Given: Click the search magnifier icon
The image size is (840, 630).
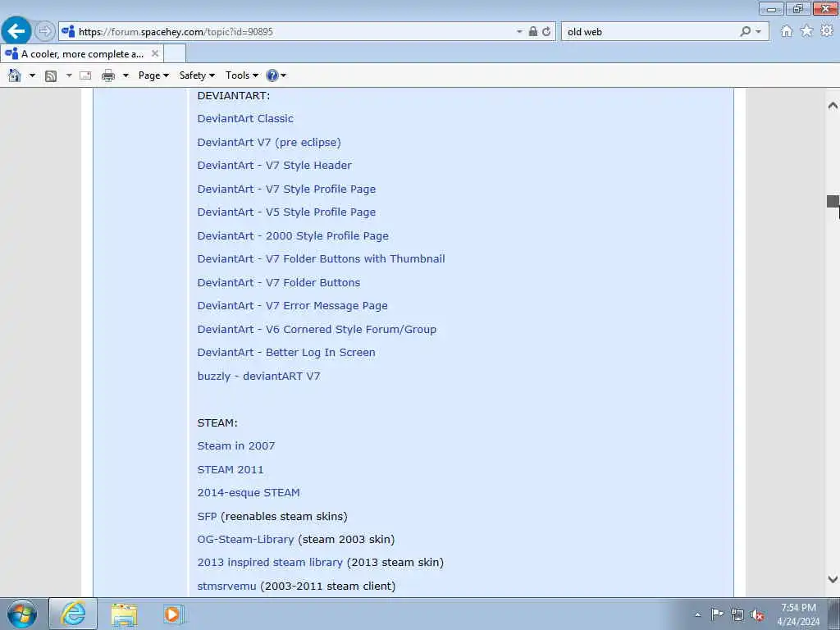Looking at the screenshot, I should coord(745,32).
